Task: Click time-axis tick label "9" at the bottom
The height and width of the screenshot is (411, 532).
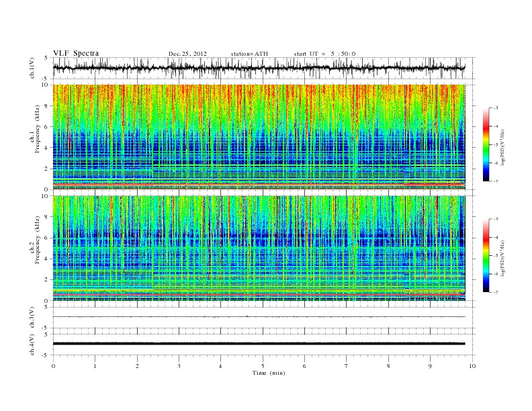Action: click(x=430, y=366)
